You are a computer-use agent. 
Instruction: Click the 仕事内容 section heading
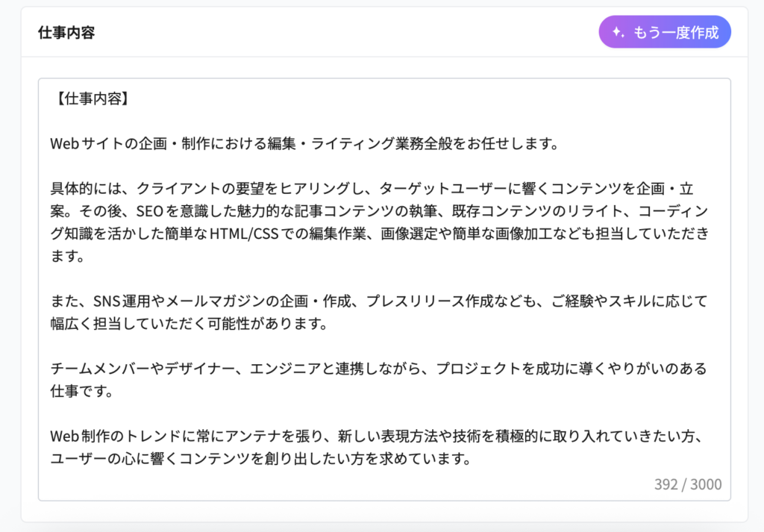click(x=66, y=33)
